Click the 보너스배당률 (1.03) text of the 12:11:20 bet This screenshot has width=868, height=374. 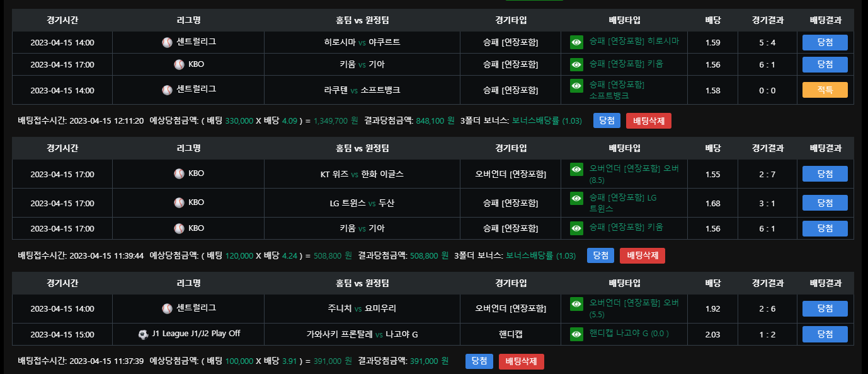coord(547,121)
